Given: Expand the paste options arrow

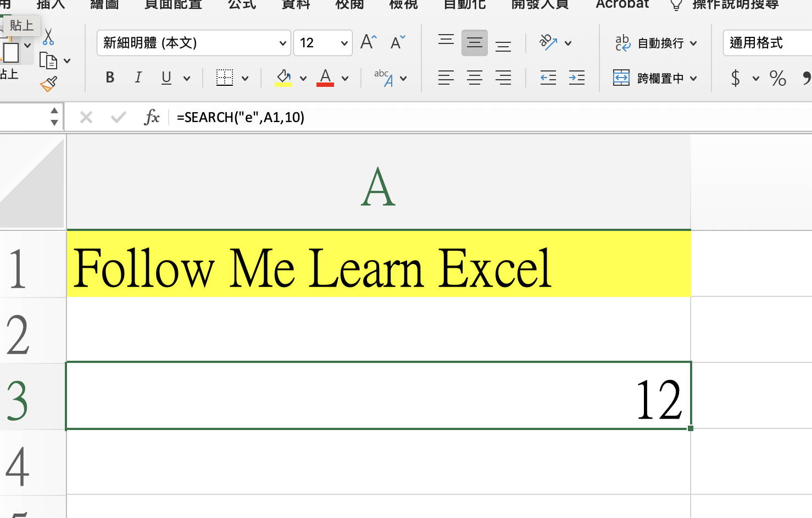Looking at the screenshot, I should [27, 46].
